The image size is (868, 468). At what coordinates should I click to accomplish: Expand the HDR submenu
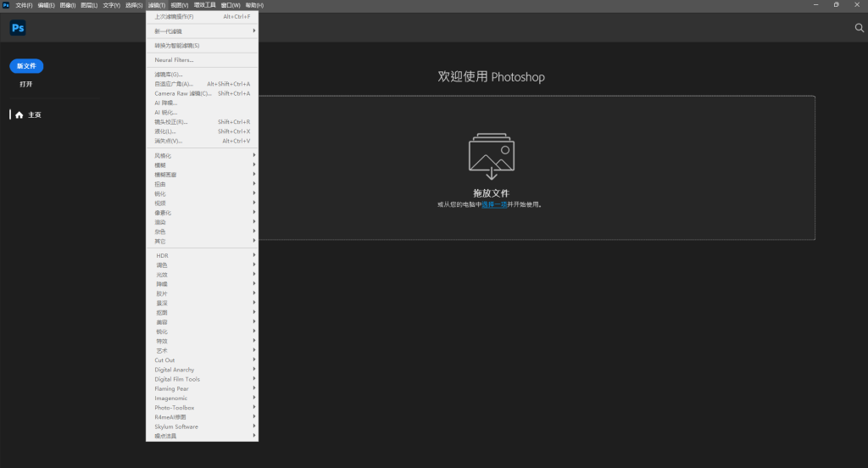[202, 255]
